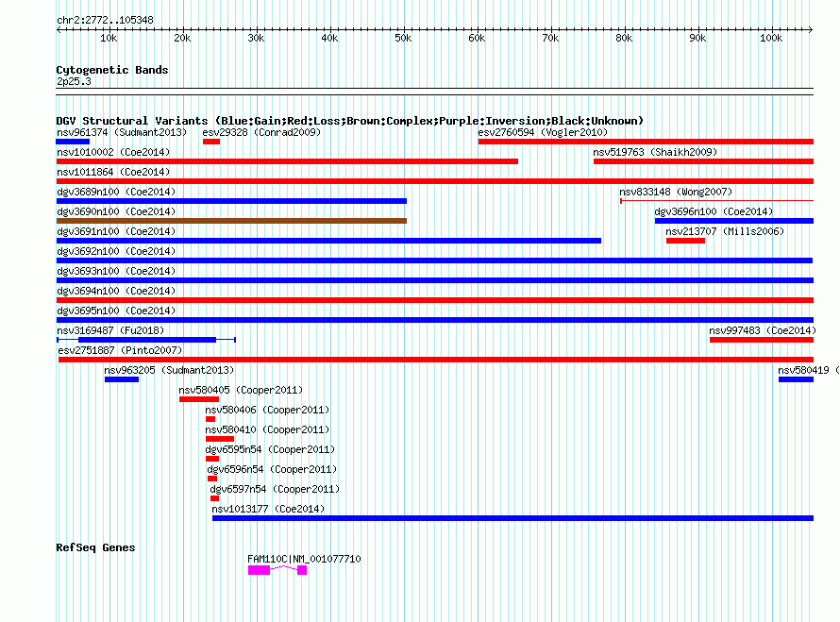The image size is (840, 622).
Task: Open esv2751887 (Pinto2007) variant label
Action: click(120, 350)
